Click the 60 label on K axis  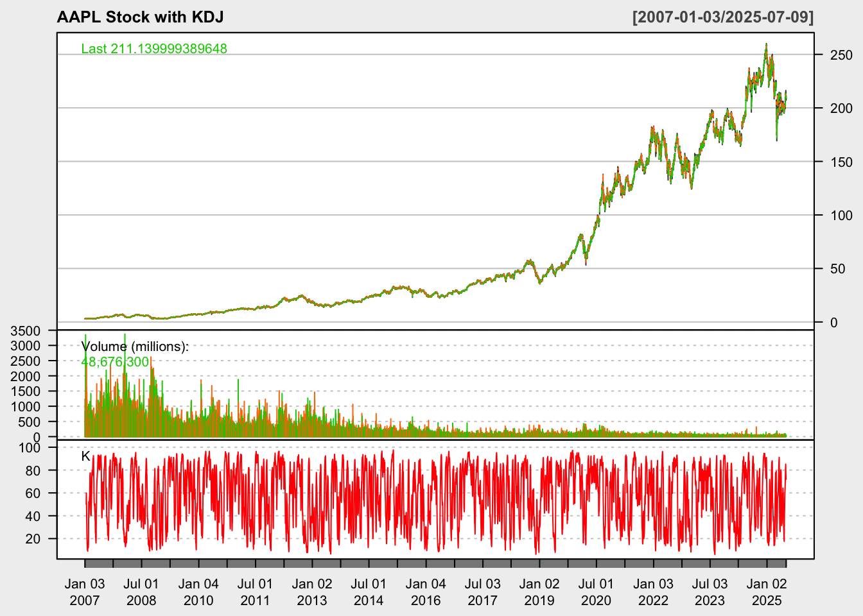pyautogui.click(x=33, y=493)
